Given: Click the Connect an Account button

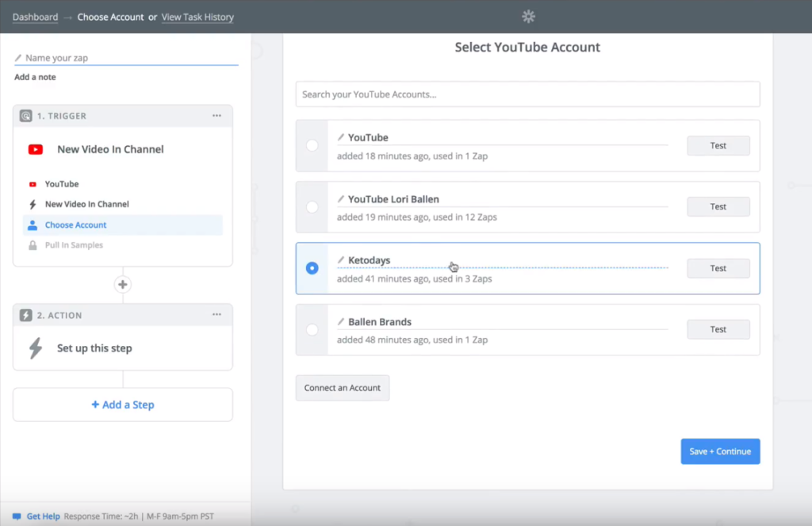Looking at the screenshot, I should pyautogui.click(x=343, y=388).
